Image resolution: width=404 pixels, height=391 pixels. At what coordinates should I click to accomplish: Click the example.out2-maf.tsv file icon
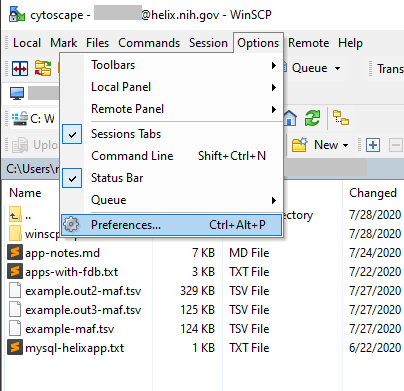(x=15, y=291)
